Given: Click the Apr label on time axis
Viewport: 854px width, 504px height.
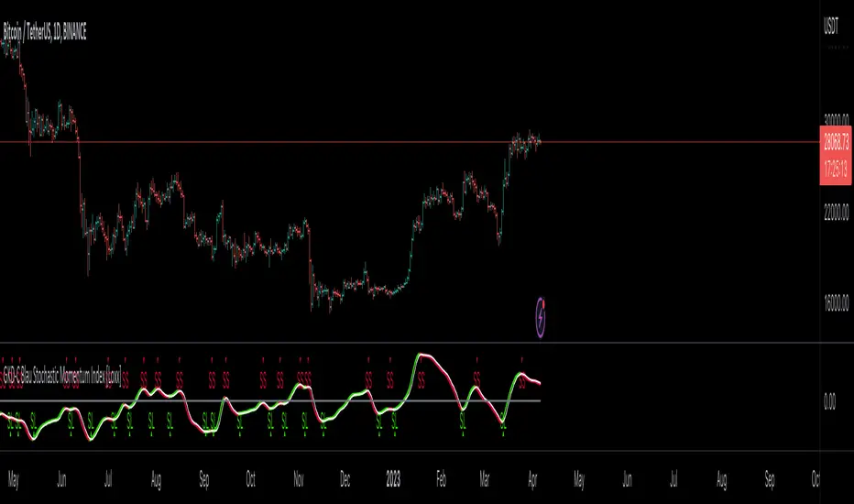Looking at the screenshot, I should point(532,479).
